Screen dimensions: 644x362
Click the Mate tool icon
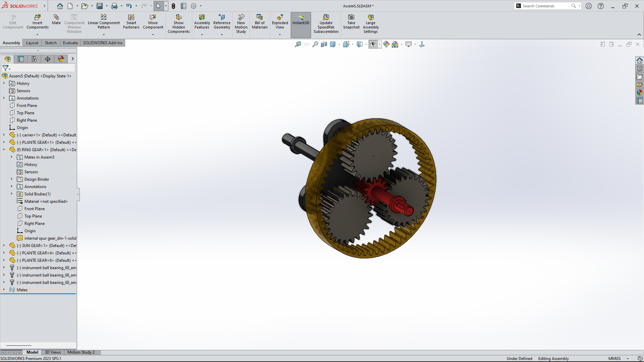pos(56,17)
